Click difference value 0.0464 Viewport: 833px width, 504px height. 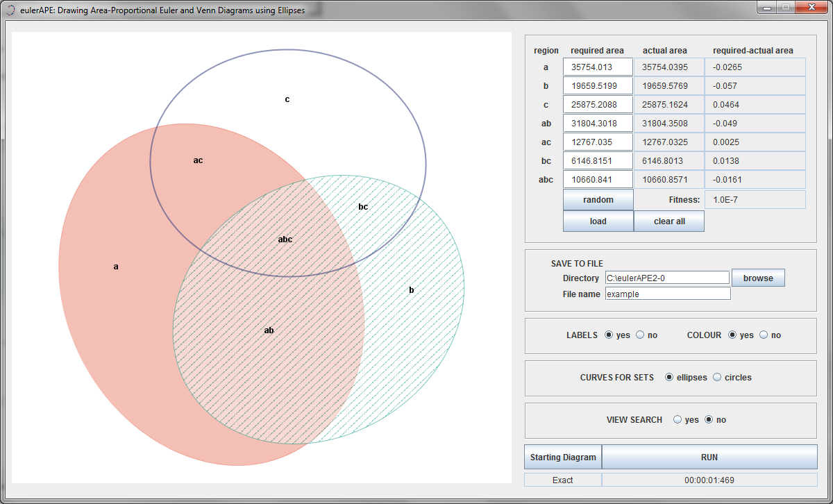coord(755,105)
